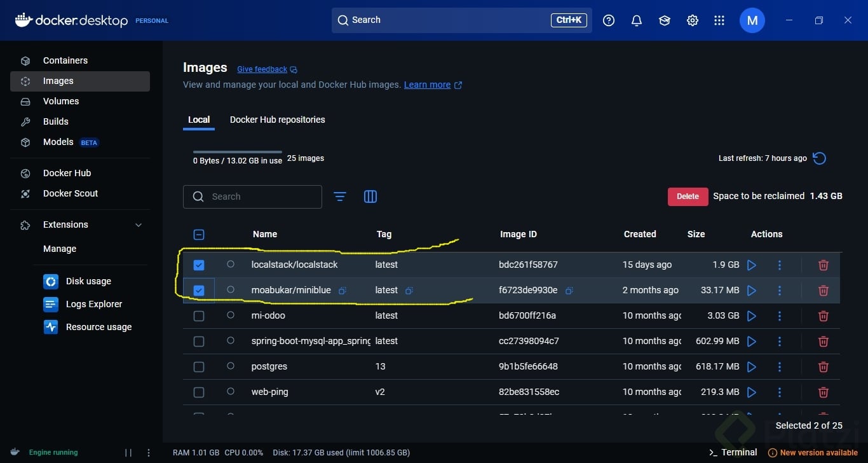Sort images by Created column
Screen dimensions: 868x463
(640, 234)
